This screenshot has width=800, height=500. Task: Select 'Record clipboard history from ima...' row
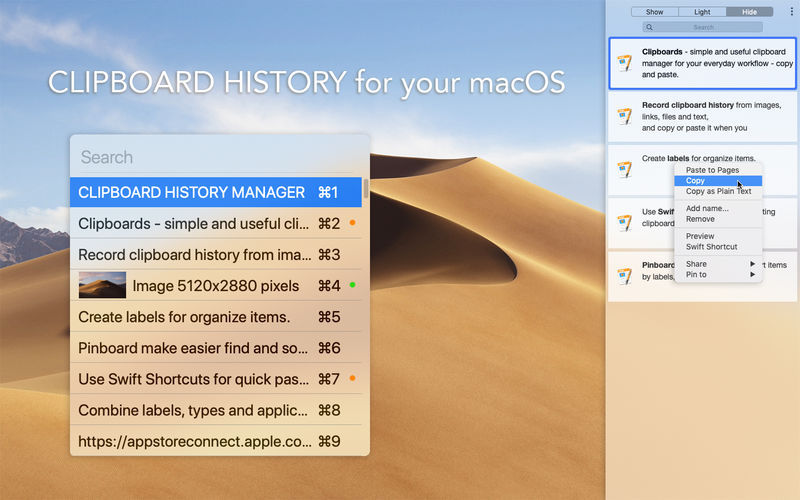click(x=216, y=255)
